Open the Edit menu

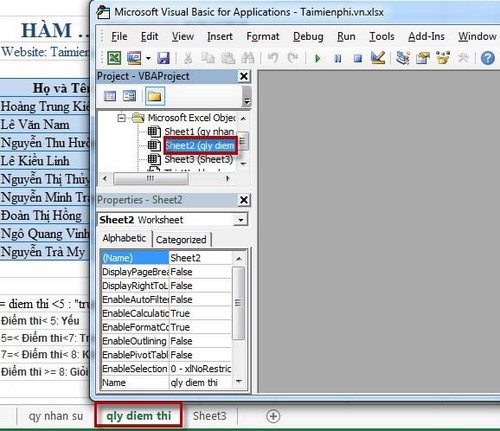pos(149,36)
